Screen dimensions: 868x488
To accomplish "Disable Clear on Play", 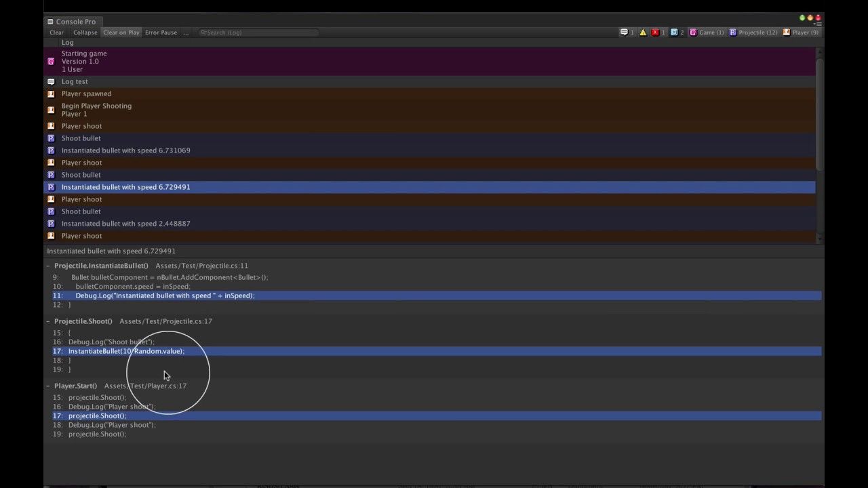I will click(x=121, y=33).
